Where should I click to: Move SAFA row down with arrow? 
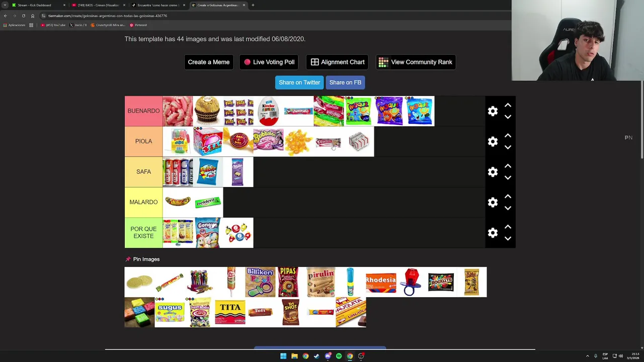tap(508, 177)
